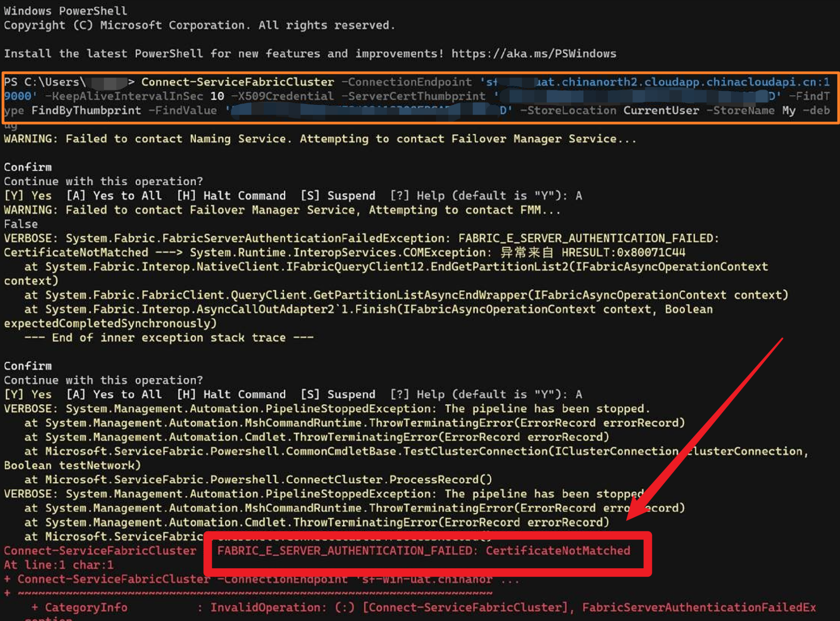This screenshot has height=621, width=840.
Task: Click 'End of inner exception stack trace' line
Action: click(169, 338)
